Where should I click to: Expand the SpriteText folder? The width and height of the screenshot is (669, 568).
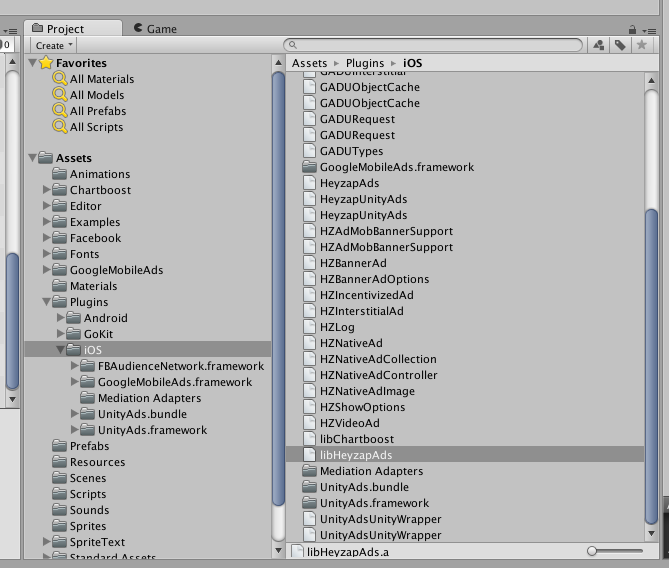(x=47, y=542)
